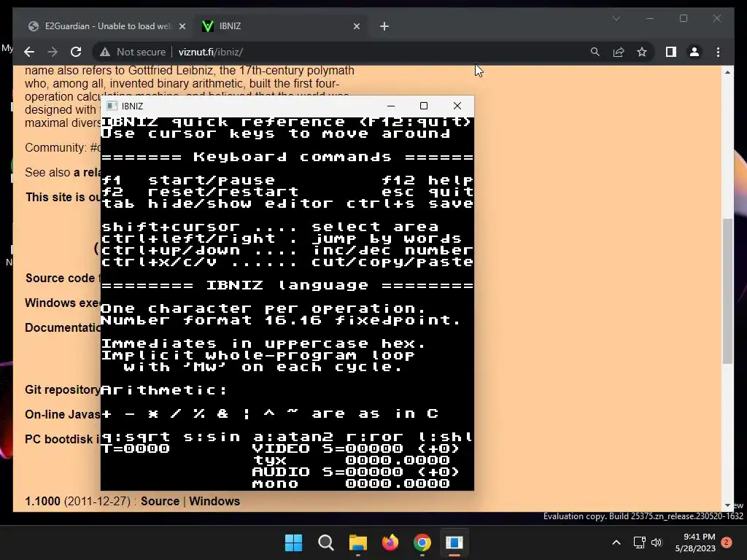747x560 pixels.
Task: Select IBNIZ app taskbar icon
Action: 454,542
